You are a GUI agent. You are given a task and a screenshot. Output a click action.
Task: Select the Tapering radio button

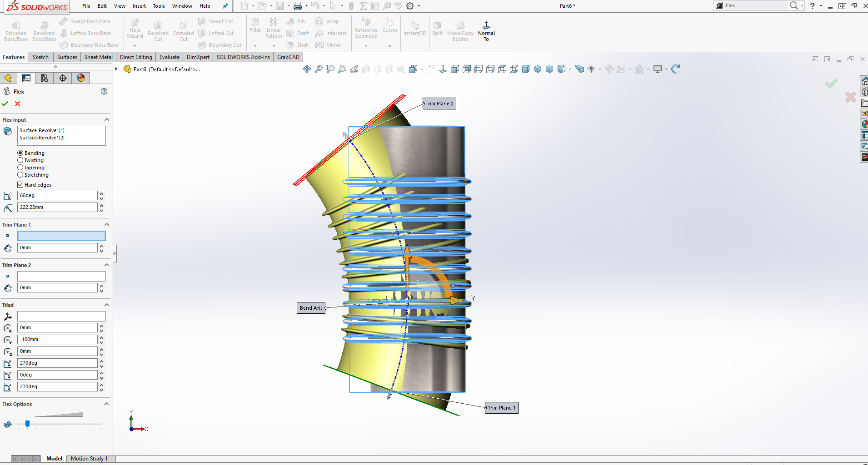point(20,168)
